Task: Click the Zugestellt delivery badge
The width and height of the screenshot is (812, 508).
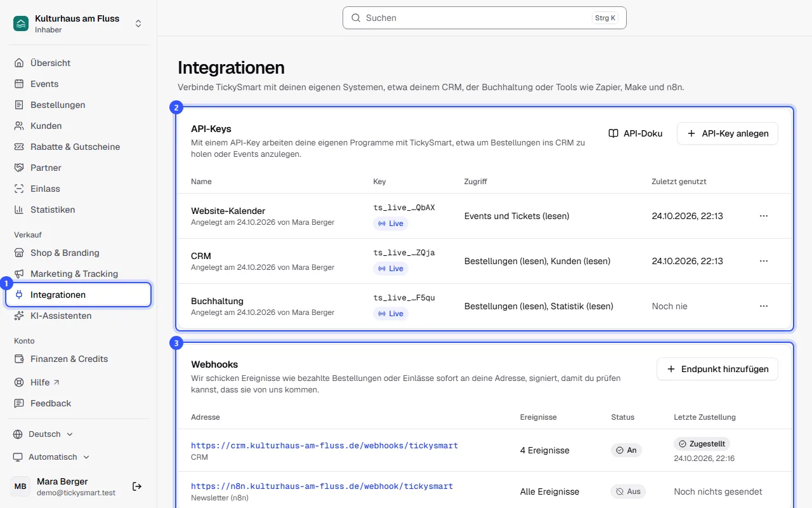Action: point(702,444)
